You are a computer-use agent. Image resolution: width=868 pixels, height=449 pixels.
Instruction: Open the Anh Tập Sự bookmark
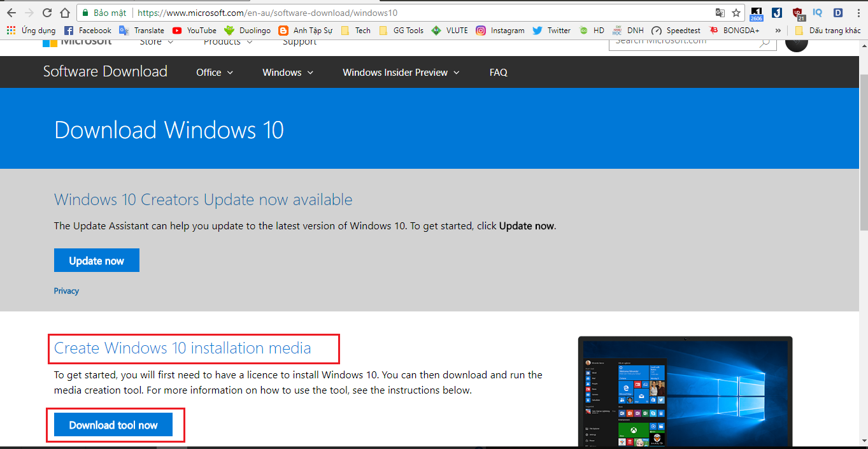306,31
